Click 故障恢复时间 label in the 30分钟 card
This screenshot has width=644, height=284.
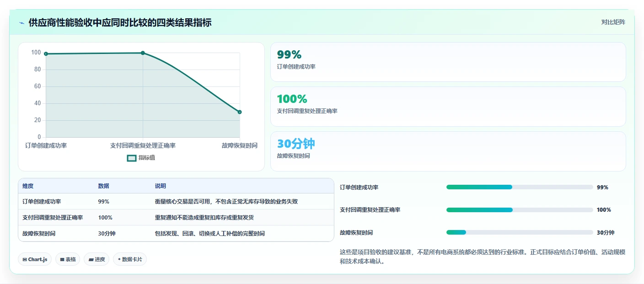point(293,156)
